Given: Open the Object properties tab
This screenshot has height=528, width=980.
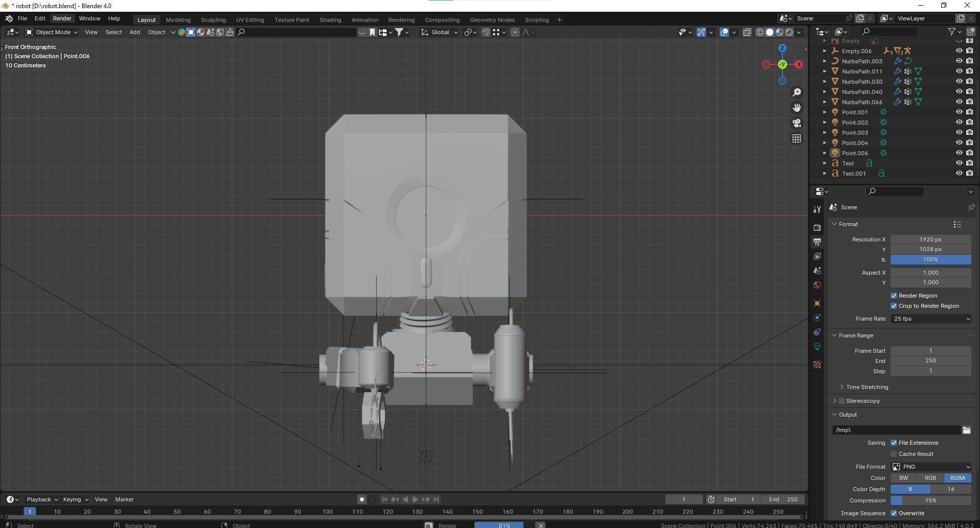Looking at the screenshot, I should point(817,303).
